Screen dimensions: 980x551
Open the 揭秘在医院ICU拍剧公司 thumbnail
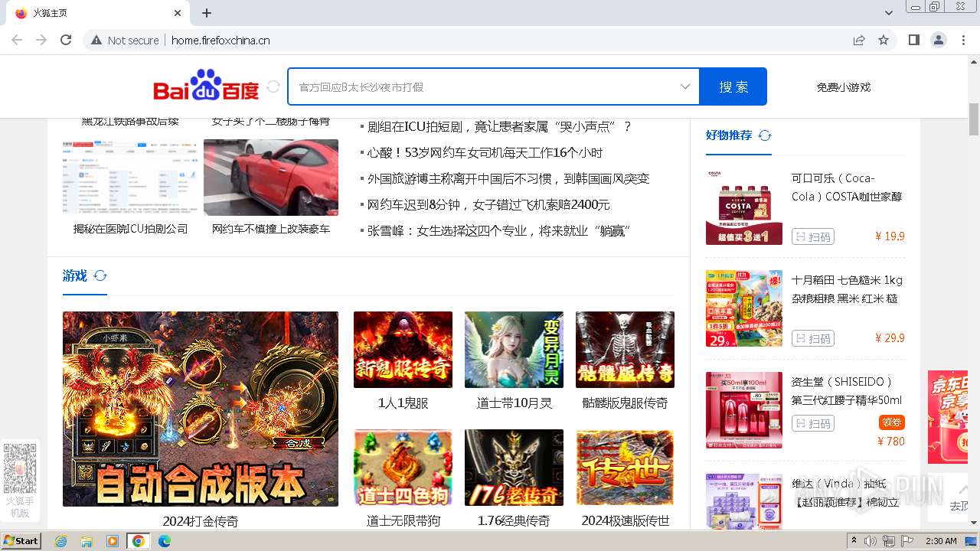coord(130,178)
